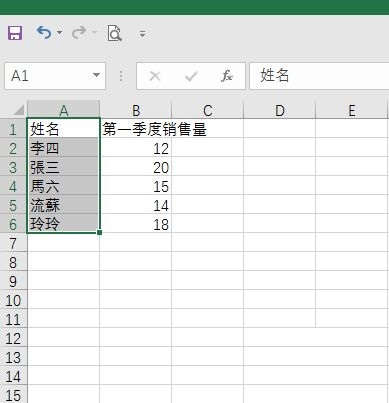This screenshot has height=403, width=389.
Task: Click cell with value 12
Action: pos(136,148)
